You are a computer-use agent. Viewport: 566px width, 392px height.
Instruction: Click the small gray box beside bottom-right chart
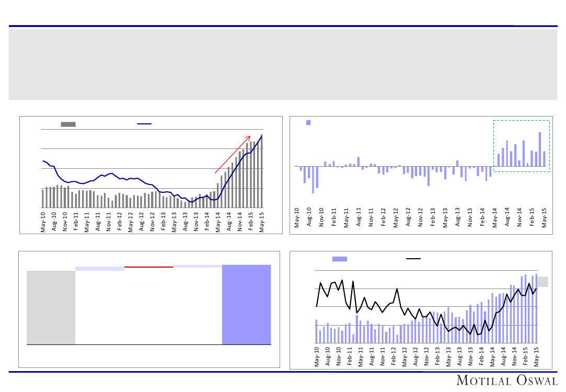543,282
